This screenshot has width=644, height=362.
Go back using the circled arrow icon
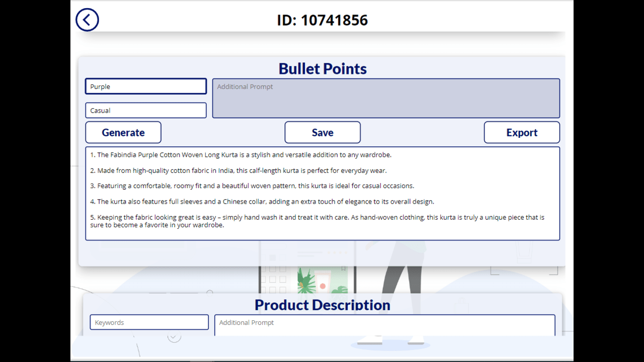pos(87,20)
